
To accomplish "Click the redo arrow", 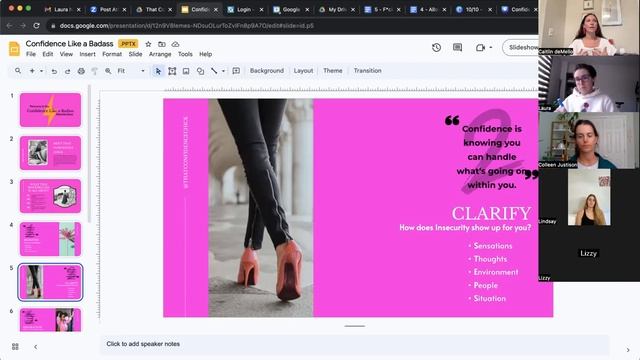I will (x=67, y=71).
